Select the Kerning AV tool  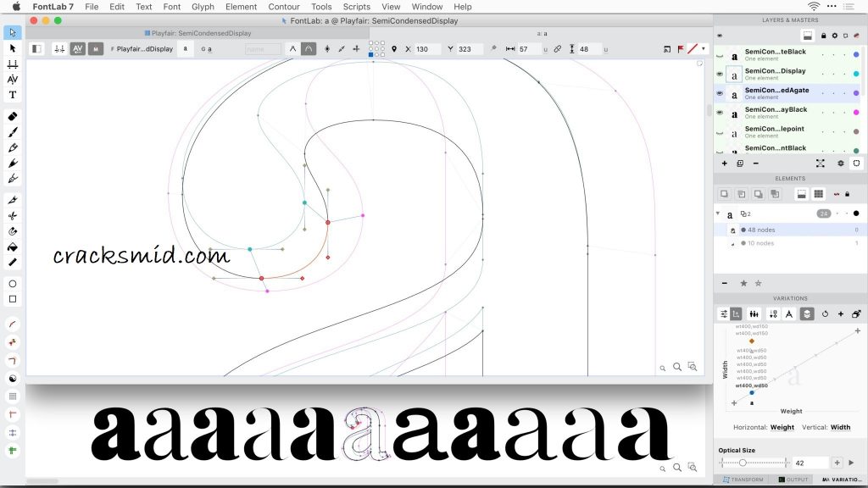coord(13,80)
